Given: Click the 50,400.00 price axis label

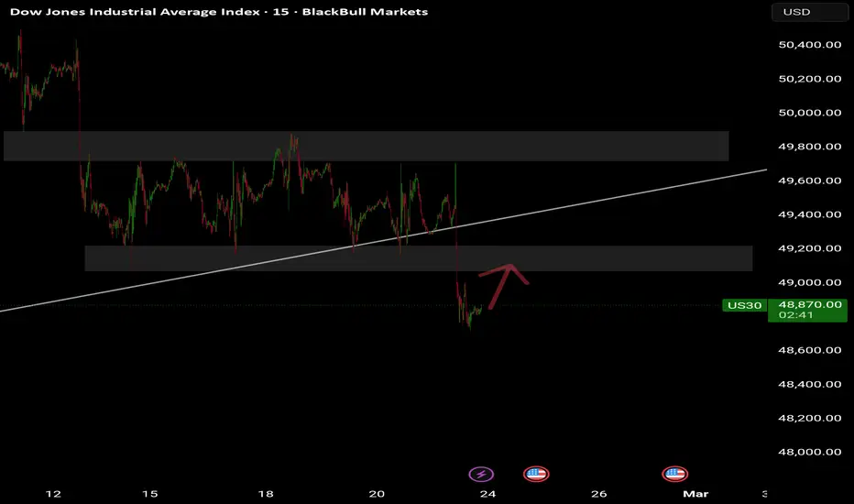Looking at the screenshot, I should coord(810,45).
